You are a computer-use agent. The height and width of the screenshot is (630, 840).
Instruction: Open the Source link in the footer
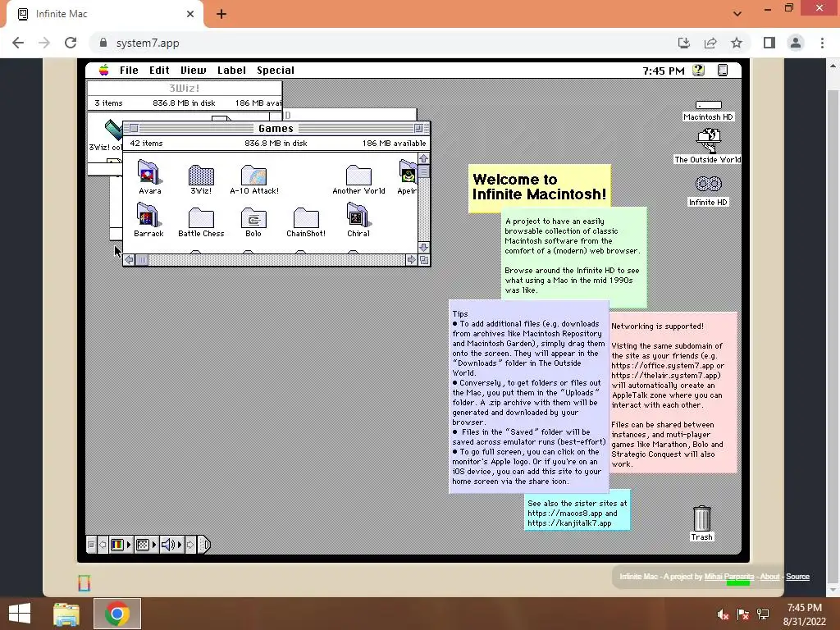797,577
